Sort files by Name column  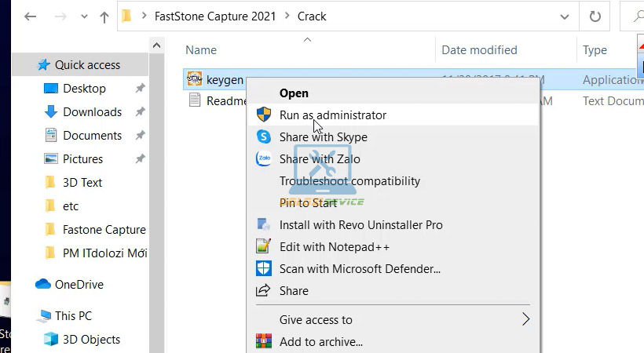point(201,50)
